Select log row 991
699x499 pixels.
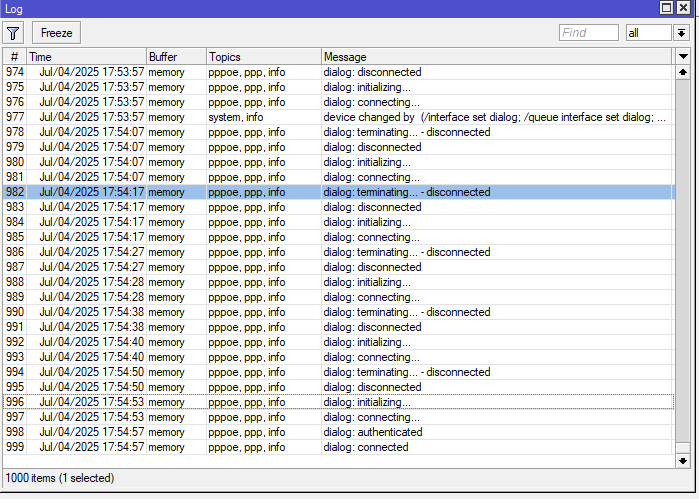[338, 327]
